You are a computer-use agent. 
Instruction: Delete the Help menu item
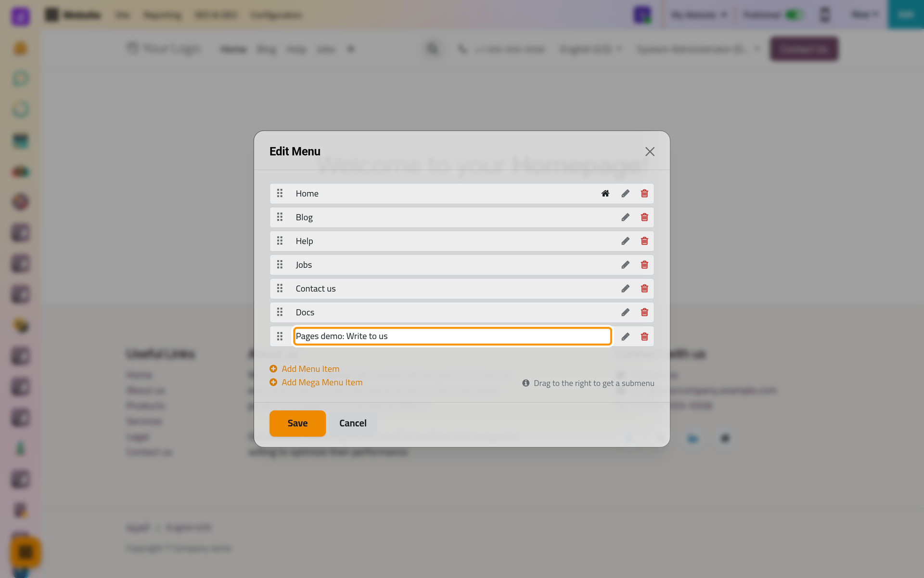coord(644,241)
